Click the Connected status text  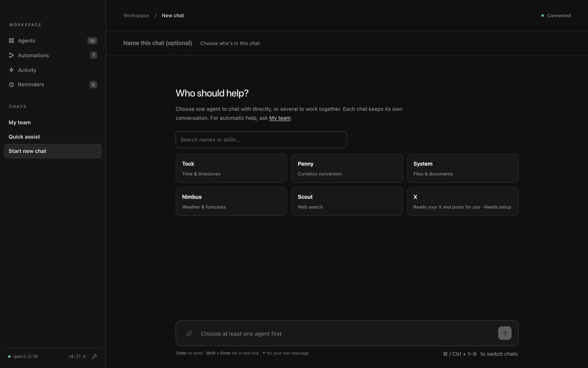tap(559, 16)
